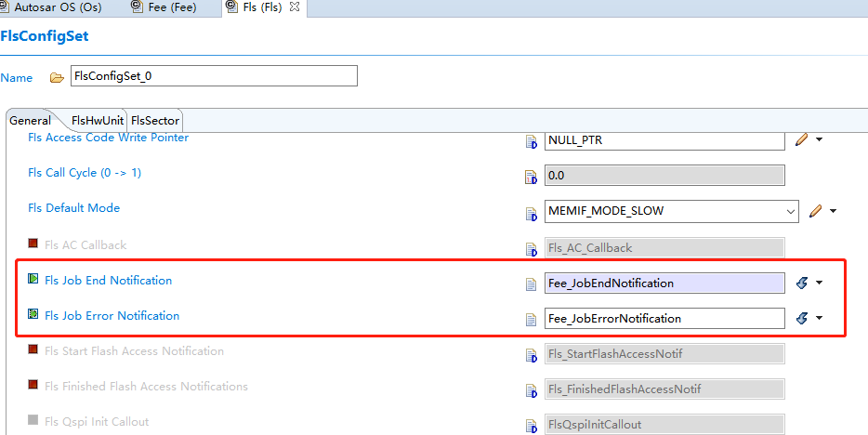The width and height of the screenshot is (868, 435).
Task: Click the pencil icon next to NULL_PTR
Action: tap(801, 139)
